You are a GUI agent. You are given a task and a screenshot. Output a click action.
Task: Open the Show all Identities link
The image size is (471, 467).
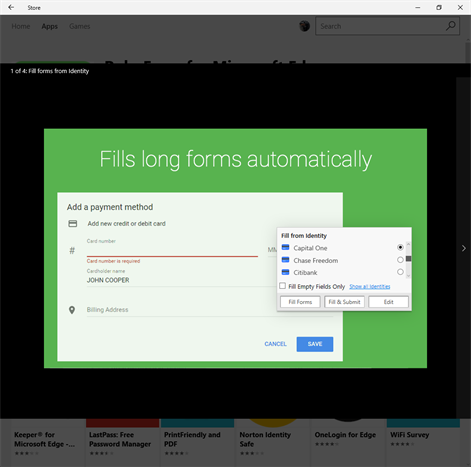tap(370, 286)
